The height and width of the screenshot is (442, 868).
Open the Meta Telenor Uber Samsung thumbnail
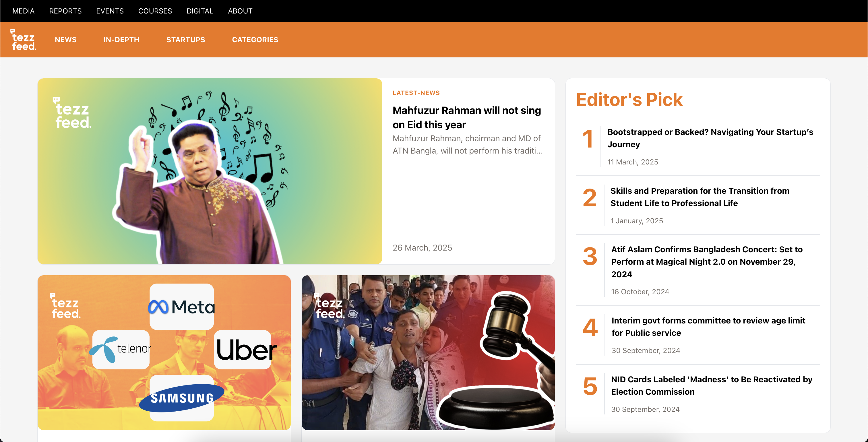point(164,352)
